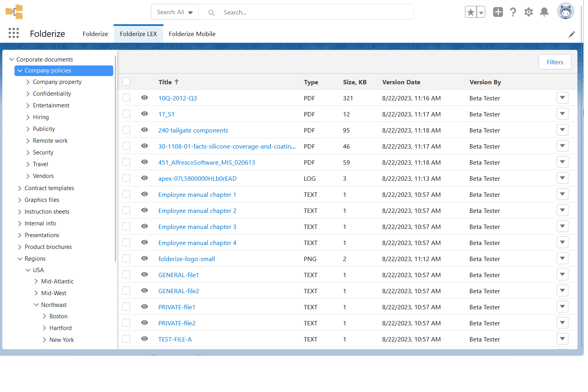
Task: Open your user avatar menu
Action: [x=565, y=11]
